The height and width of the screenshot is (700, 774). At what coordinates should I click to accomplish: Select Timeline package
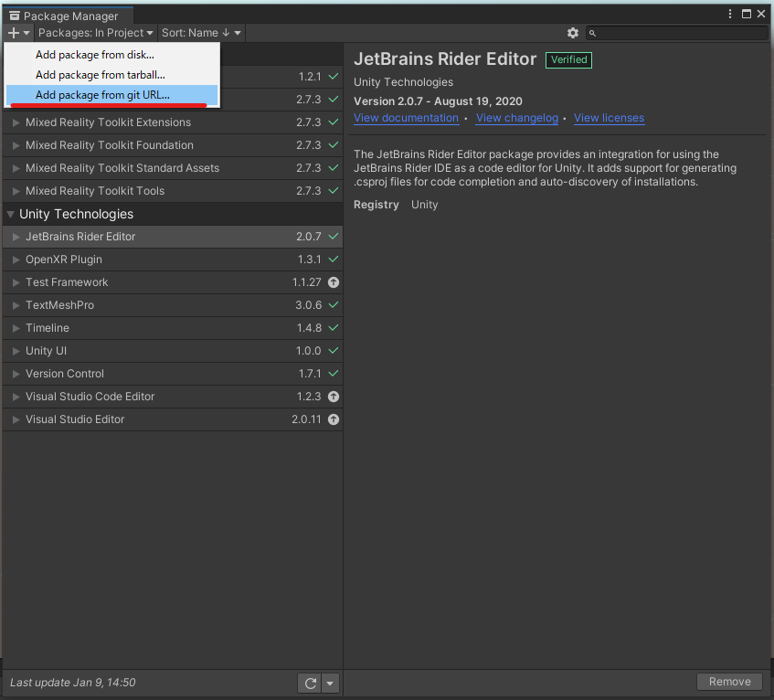point(173,328)
